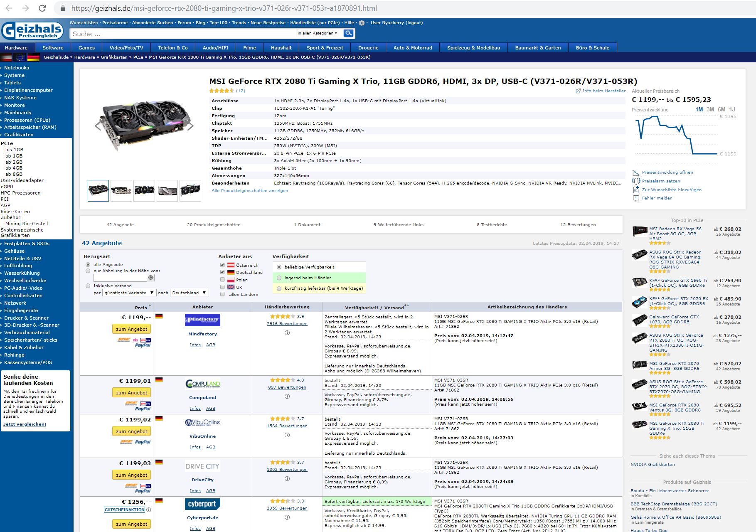756x532 pixels.
Task: Show next product image with right arrow
Action: click(190, 126)
